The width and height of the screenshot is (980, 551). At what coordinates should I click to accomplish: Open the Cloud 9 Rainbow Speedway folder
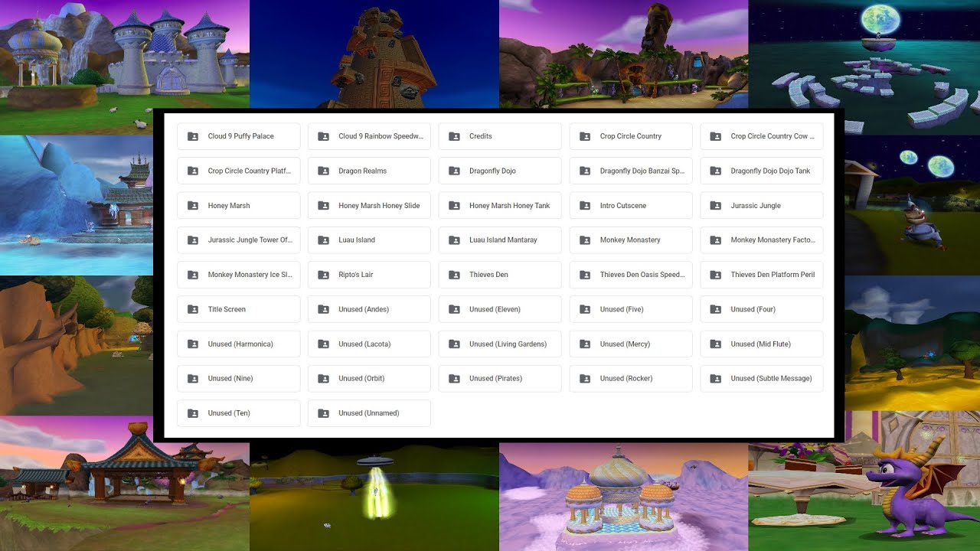pos(369,136)
